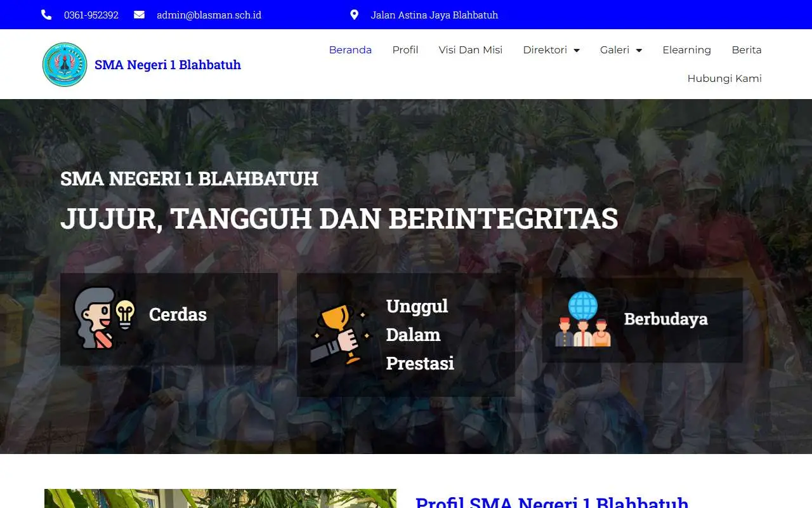Image resolution: width=812 pixels, height=508 pixels.
Task: Click the Unggul Dalam Prestasi heading
Action: (420, 335)
